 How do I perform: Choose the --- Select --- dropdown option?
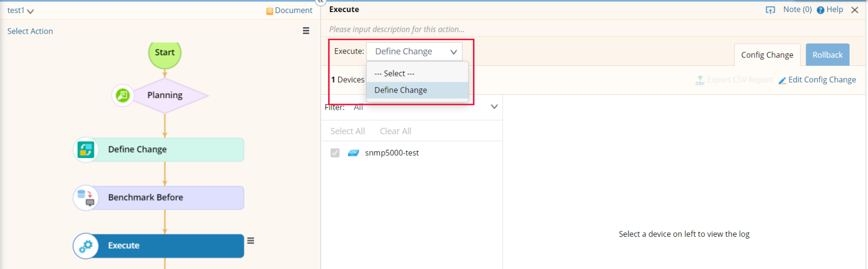tap(394, 73)
